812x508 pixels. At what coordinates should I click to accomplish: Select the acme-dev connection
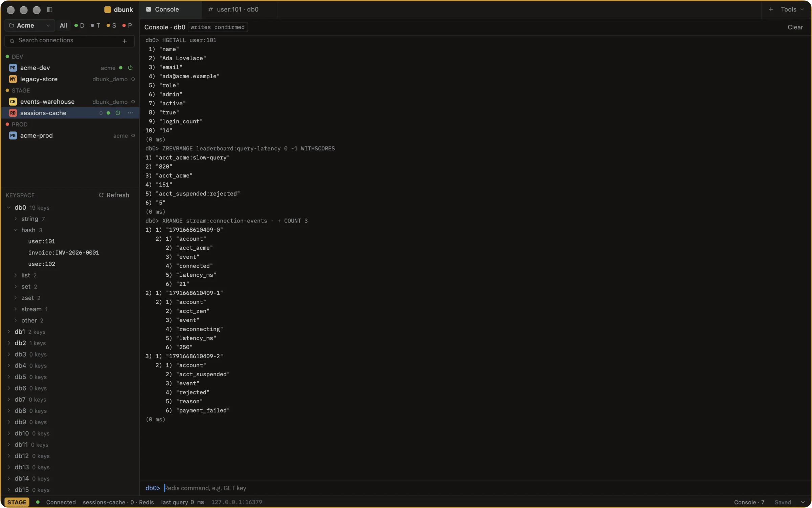[70, 68]
